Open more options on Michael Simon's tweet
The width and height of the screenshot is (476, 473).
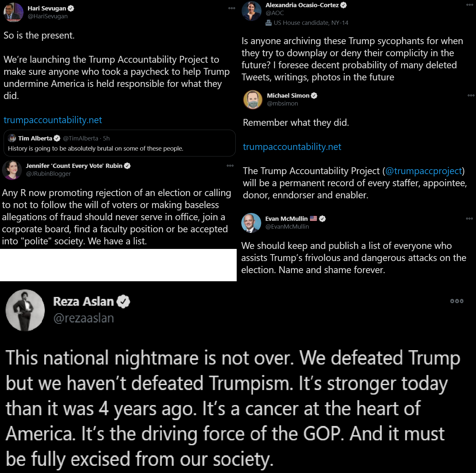tap(471, 95)
